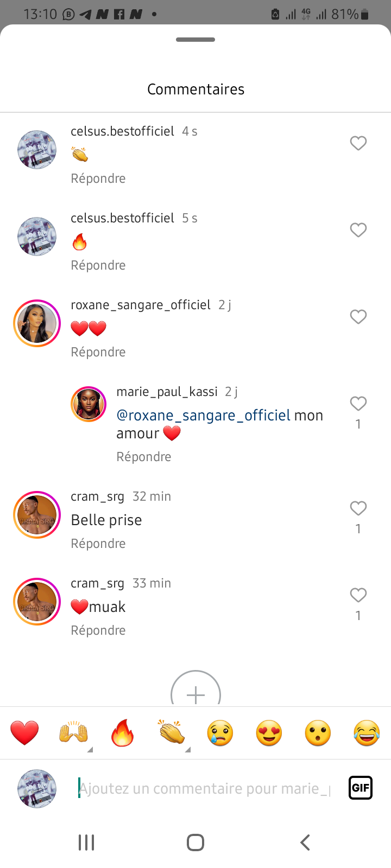Like roxane_sangare_officiel's hearts comment
The height and width of the screenshot is (868, 391).
tap(358, 317)
